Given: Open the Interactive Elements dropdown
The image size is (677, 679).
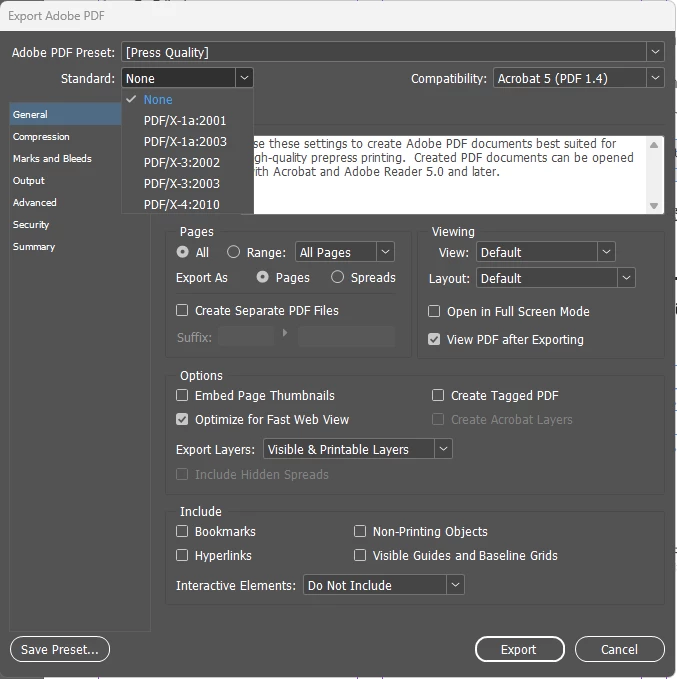Looking at the screenshot, I should click(x=384, y=585).
